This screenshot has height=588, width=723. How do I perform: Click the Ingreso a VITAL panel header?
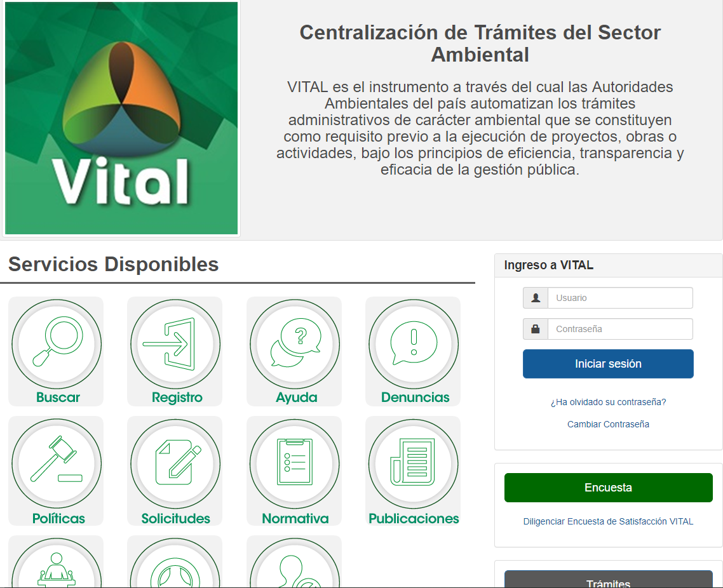[608, 265]
